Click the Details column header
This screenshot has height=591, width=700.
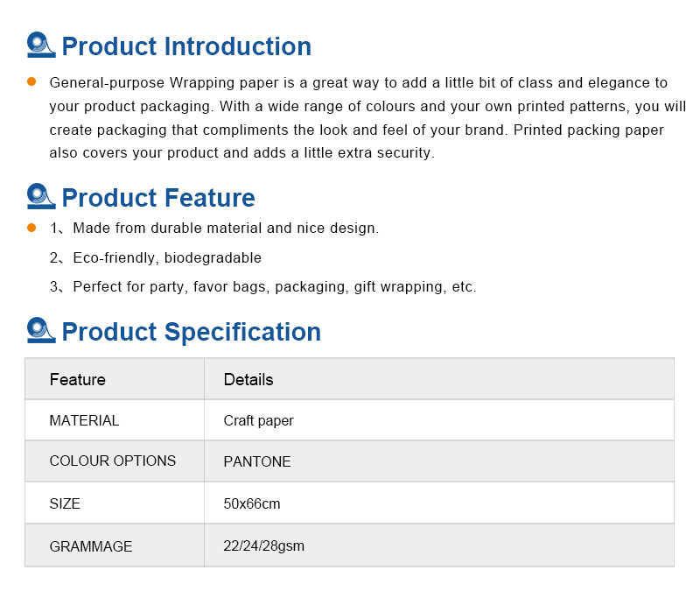248,380
